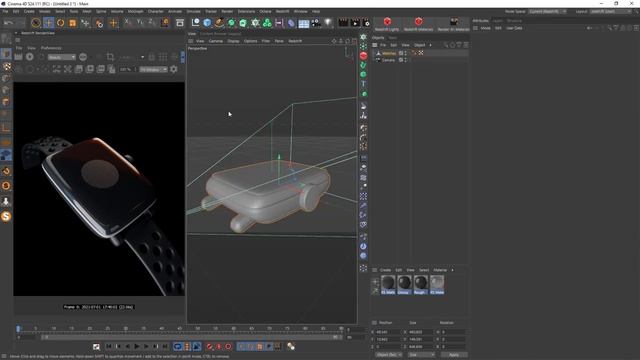640x360 pixels.
Task: Toggle the X axis lock
Action: tap(127, 22)
